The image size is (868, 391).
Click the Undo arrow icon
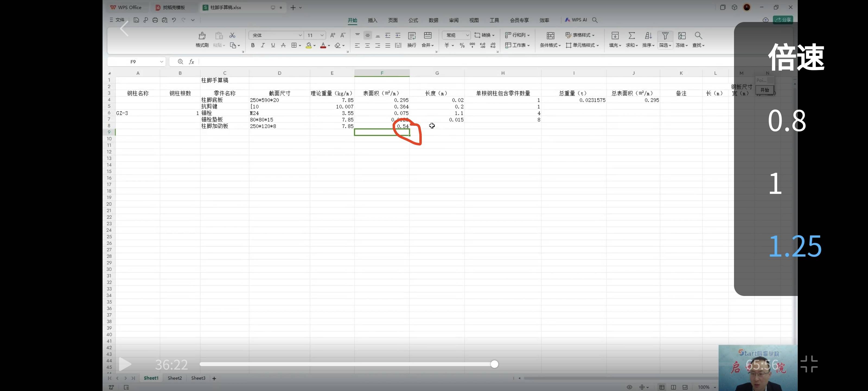(x=174, y=20)
